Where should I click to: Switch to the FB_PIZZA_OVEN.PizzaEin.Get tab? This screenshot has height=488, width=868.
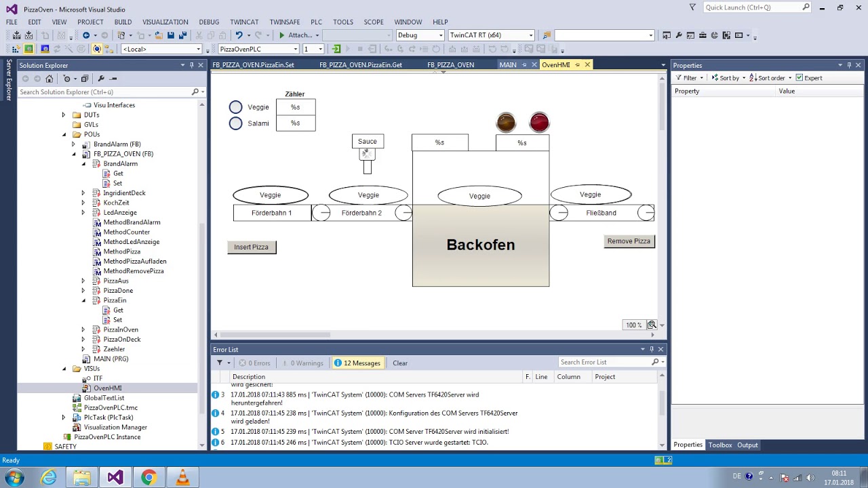361,65
